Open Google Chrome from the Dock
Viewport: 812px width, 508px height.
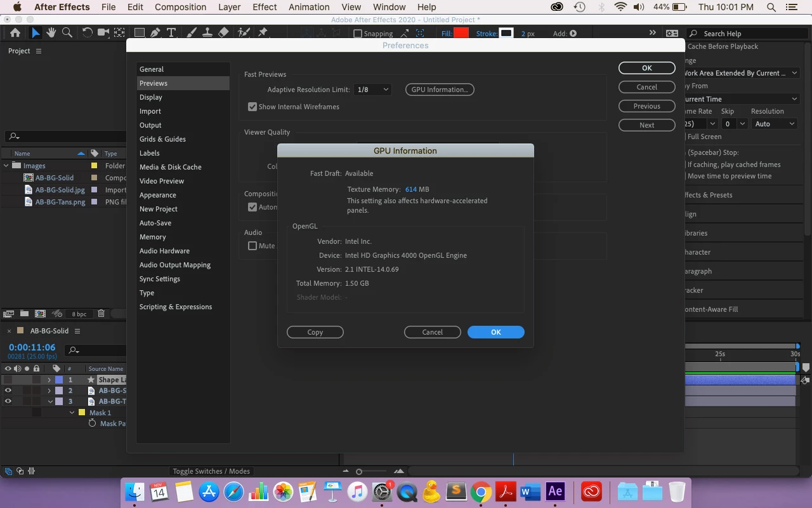[481, 491]
